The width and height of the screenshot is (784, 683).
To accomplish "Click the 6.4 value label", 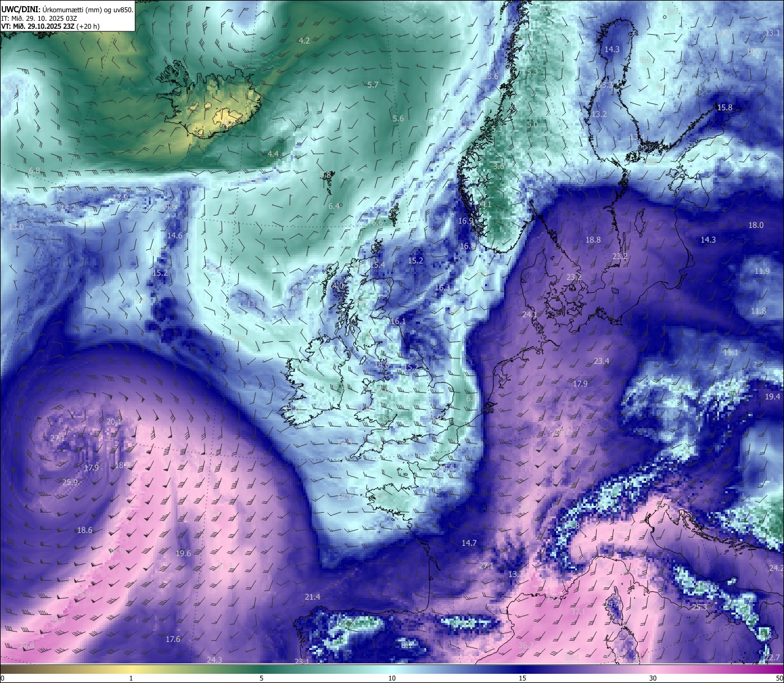I will click(334, 206).
